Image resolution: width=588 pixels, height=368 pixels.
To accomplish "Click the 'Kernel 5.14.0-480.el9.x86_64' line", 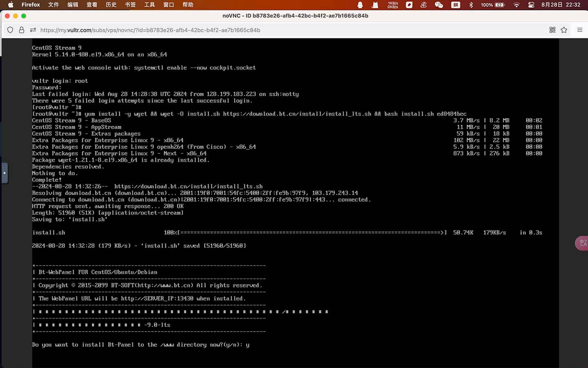I will pos(99,54).
